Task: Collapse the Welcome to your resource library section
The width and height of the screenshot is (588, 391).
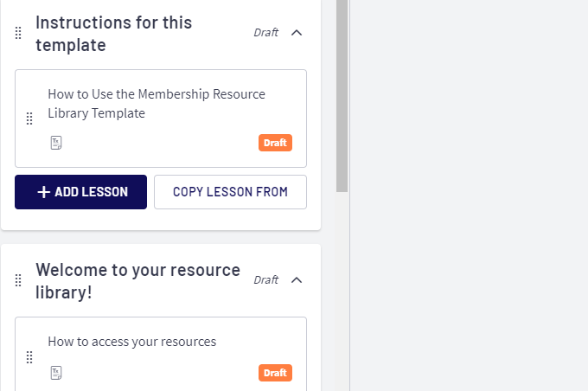Action: [x=297, y=280]
